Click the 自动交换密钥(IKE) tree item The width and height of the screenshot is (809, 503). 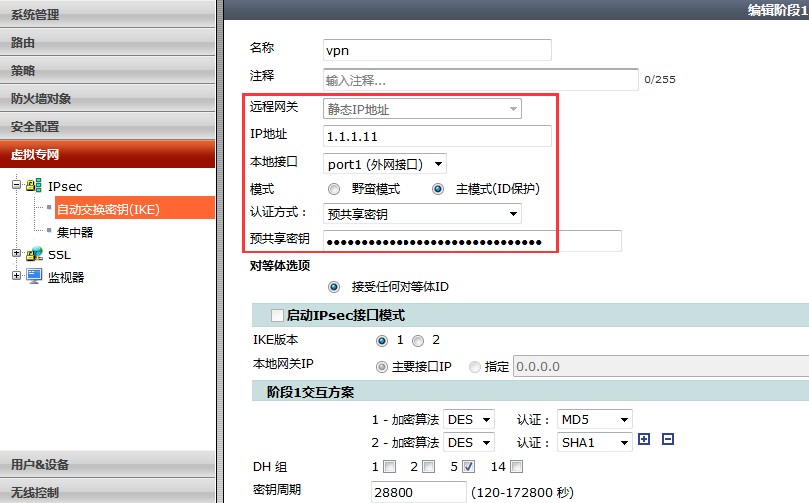(x=108, y=209)
